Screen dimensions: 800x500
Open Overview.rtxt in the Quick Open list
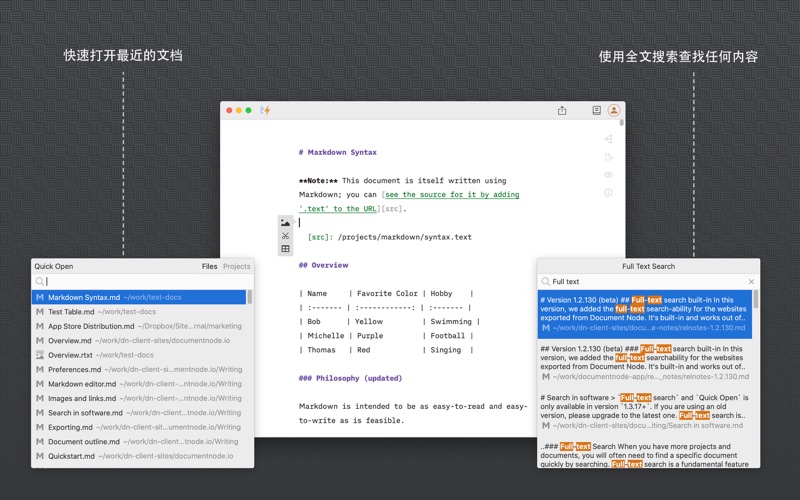pos(71,355)
